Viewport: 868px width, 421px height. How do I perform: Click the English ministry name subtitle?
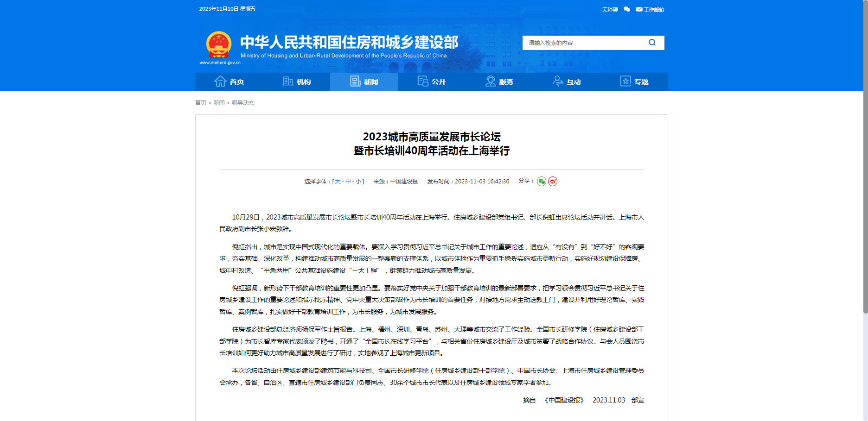(x=344, y=56)
